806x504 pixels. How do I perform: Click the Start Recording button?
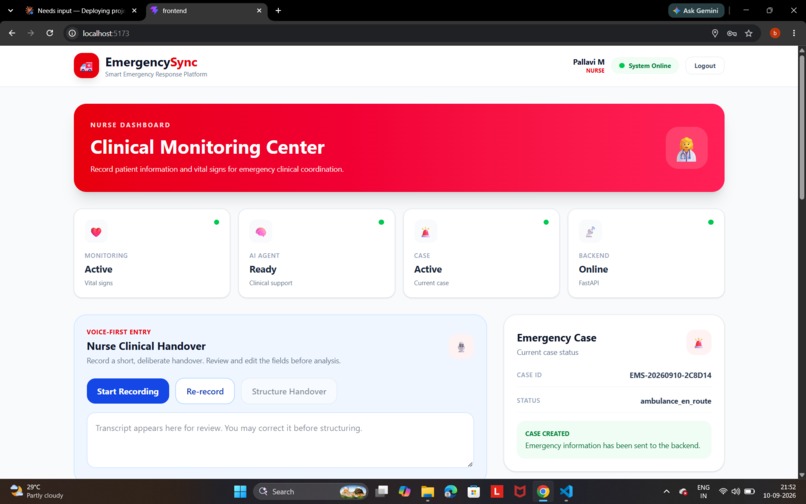(x=127, y=391)
